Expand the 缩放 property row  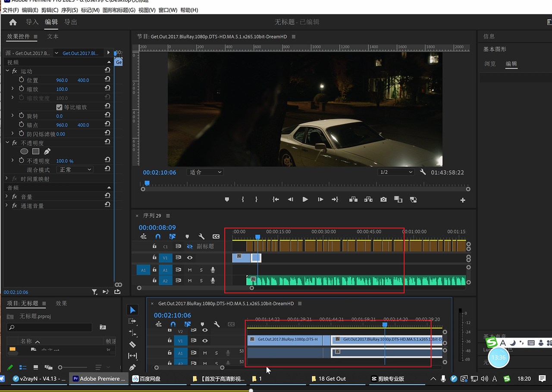pos(13,89)
